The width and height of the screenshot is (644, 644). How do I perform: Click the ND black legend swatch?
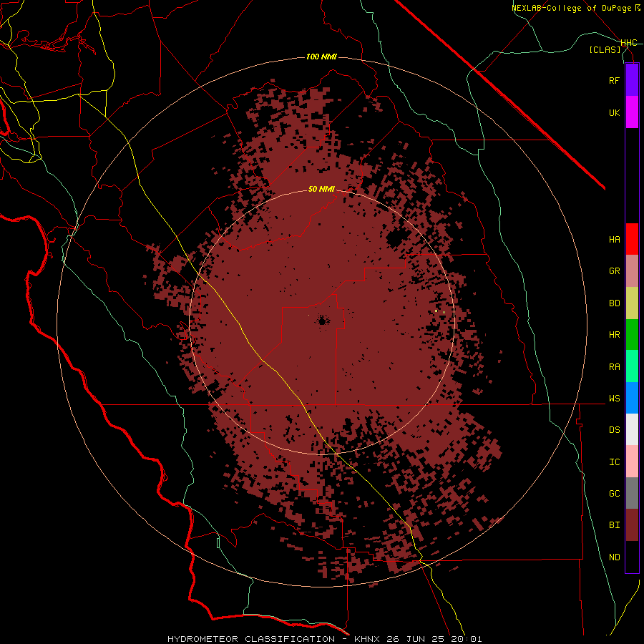click(632, 557)
